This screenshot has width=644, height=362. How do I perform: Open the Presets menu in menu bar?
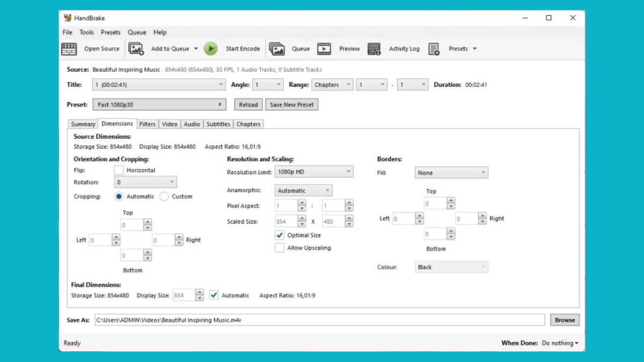(111, 32)
